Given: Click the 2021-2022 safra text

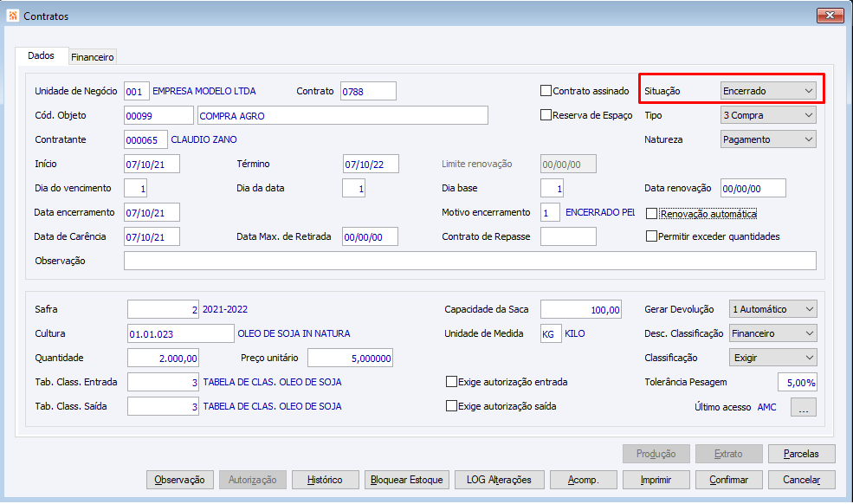Looking at the screenshot, I should tap(225, 308).
